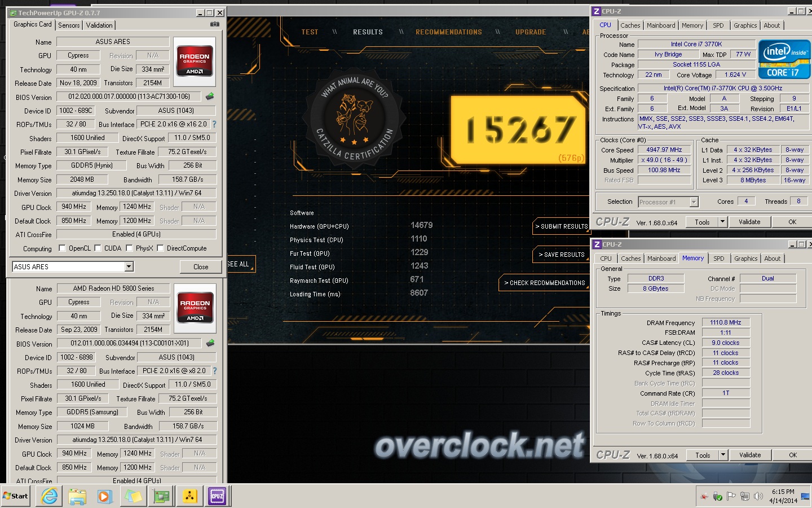Viewport: 812px width, 508px height.
Task: Open Memory tab in upper CPU-Z window
Action: [692, 25]
